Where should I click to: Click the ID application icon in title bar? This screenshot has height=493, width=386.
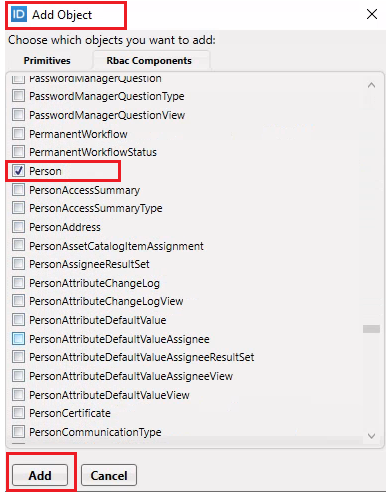pos(19,15)
